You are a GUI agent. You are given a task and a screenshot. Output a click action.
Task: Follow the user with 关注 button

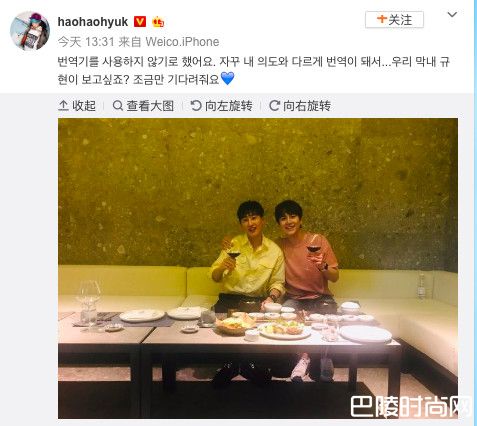point(394,20)
